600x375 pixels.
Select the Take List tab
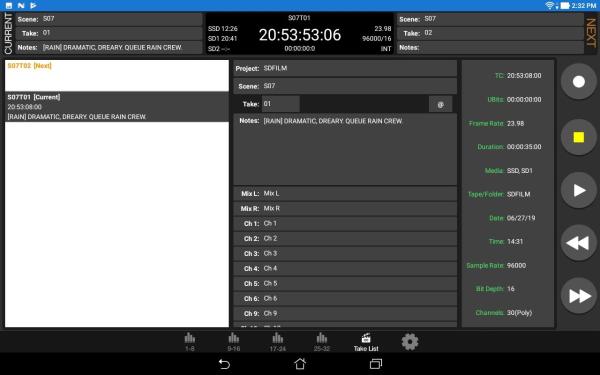(x=366, y=342)
